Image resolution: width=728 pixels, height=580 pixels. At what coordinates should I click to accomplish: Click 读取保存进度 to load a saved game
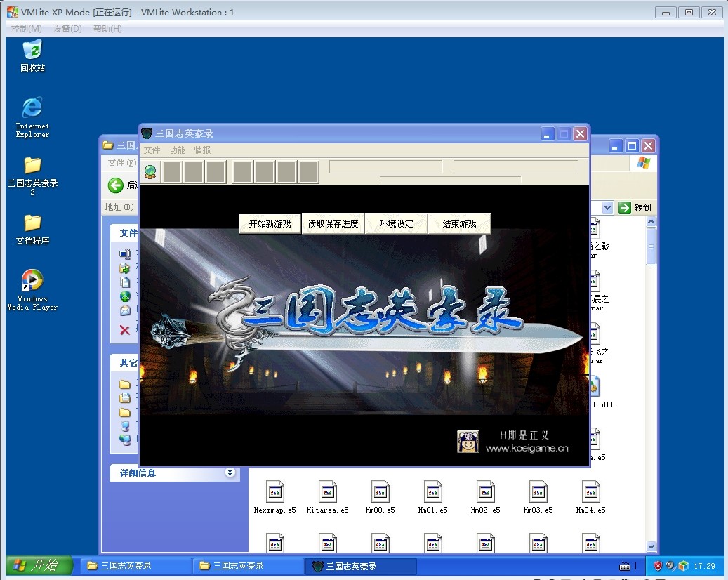pos(333,224)
